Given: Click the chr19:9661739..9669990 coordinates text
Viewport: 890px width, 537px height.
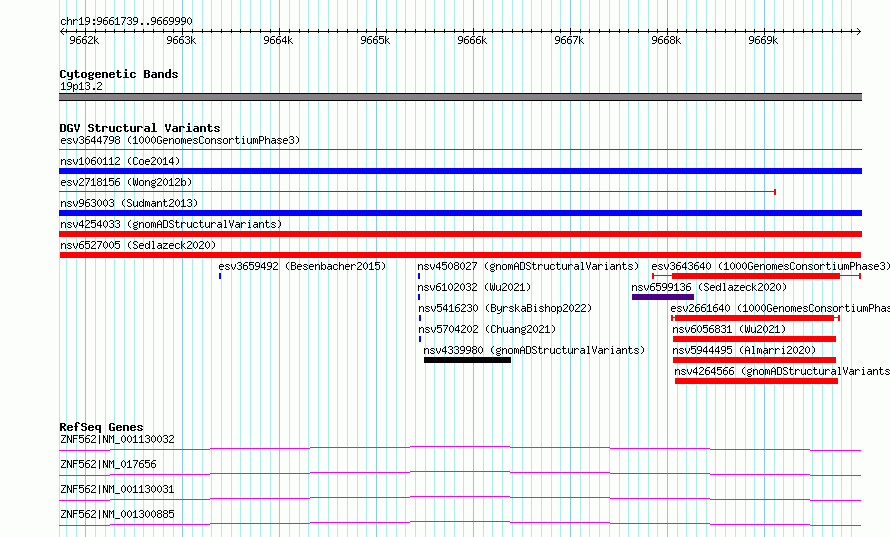Looking at the screenshot, I should 126,21.
